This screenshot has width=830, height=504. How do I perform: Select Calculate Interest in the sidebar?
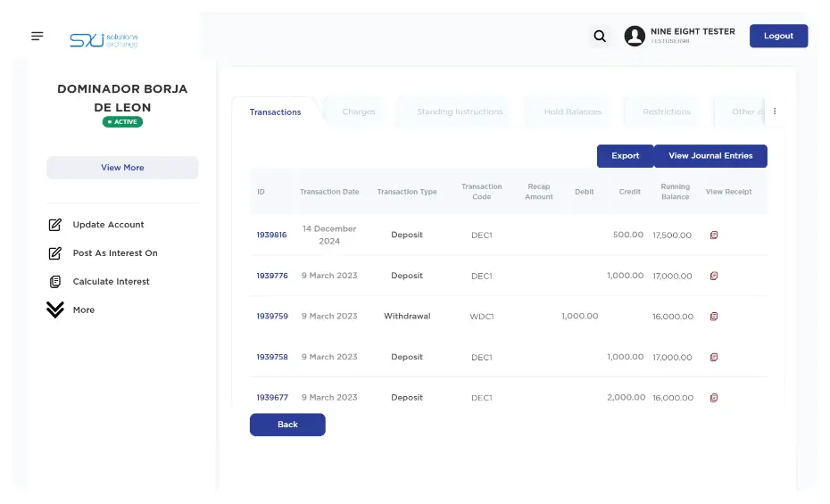point(111,282)
